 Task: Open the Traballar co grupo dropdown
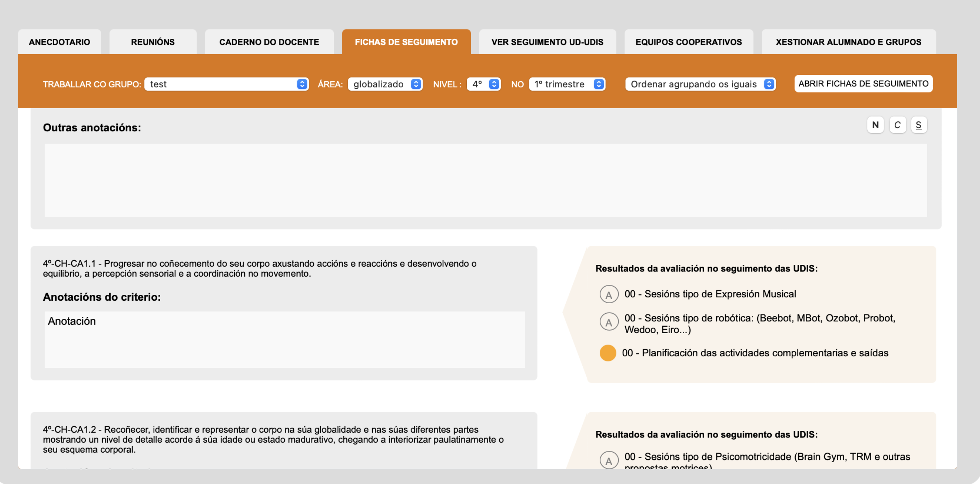tap(226, 84)
